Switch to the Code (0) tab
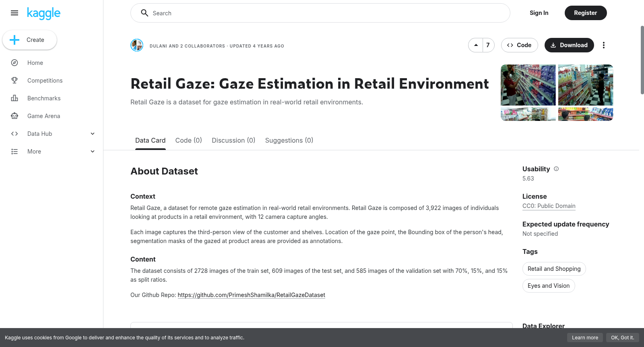Image resolution: width=644 pixels, height=347 pixels. tap(188, 141)
